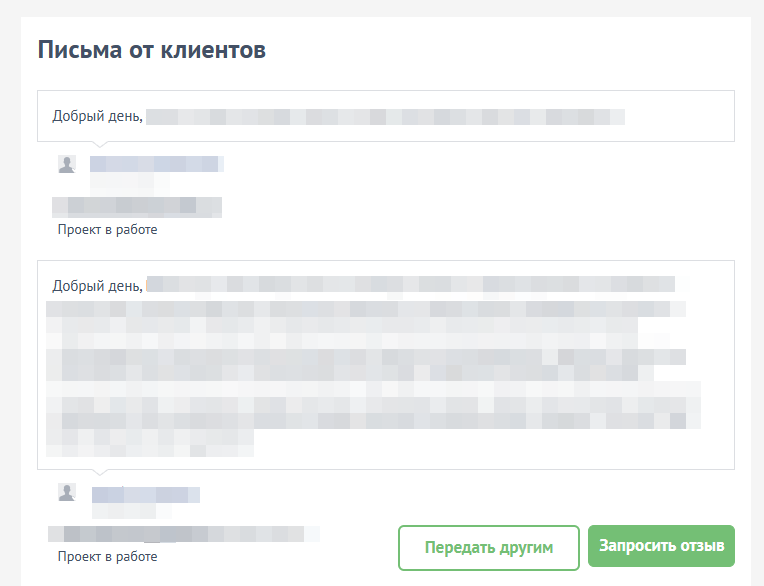Open the first sender's blurred name link
This screenshot has width=764, height=586.
point(155,164)
